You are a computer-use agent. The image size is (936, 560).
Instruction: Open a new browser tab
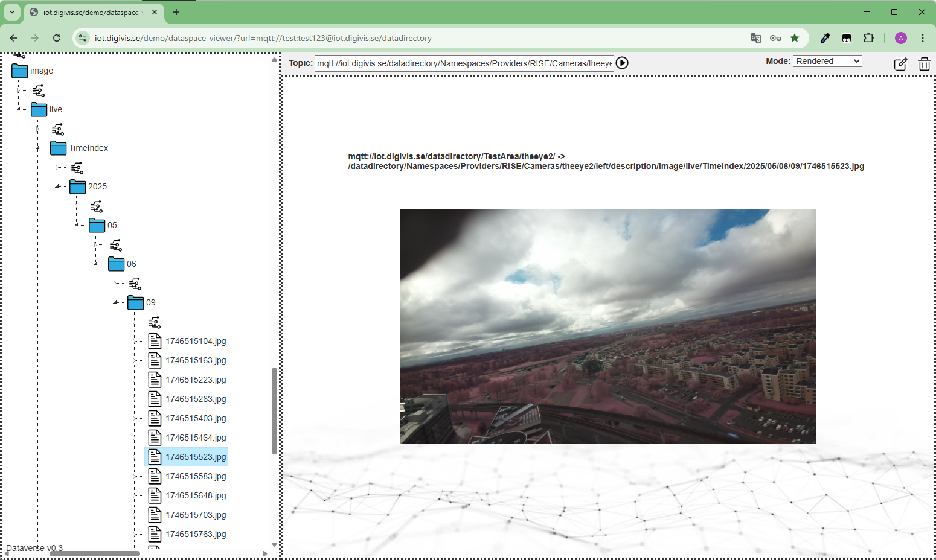pos(176,12)
